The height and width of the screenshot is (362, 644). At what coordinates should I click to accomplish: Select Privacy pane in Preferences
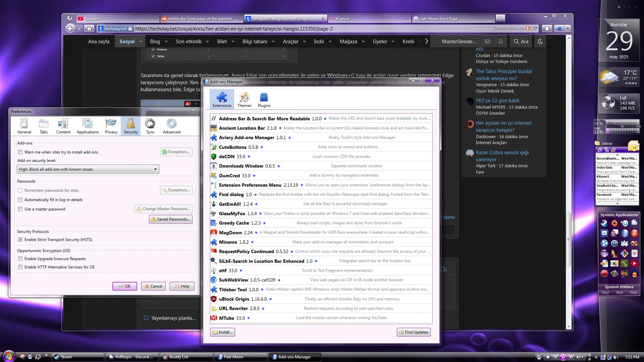(111, 126)
